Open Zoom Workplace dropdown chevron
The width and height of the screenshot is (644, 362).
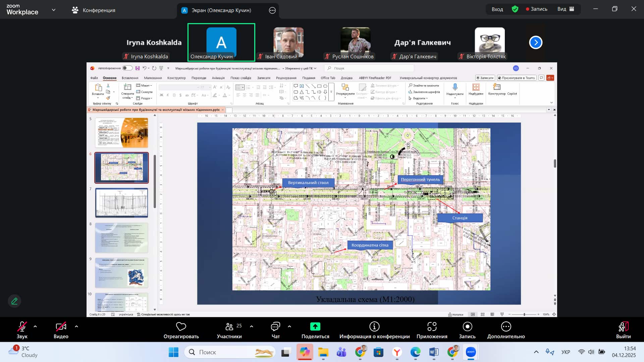(x=54, y=10)
